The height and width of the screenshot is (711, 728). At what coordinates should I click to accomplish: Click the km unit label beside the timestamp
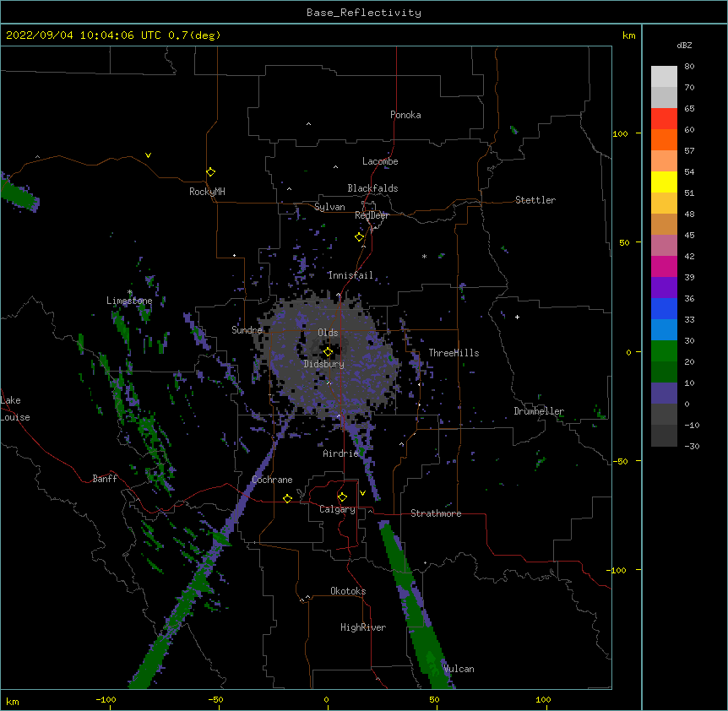(629, 35)
